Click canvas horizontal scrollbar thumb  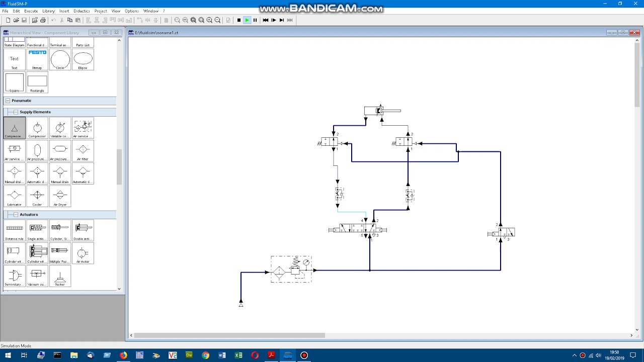click(229, 335)
